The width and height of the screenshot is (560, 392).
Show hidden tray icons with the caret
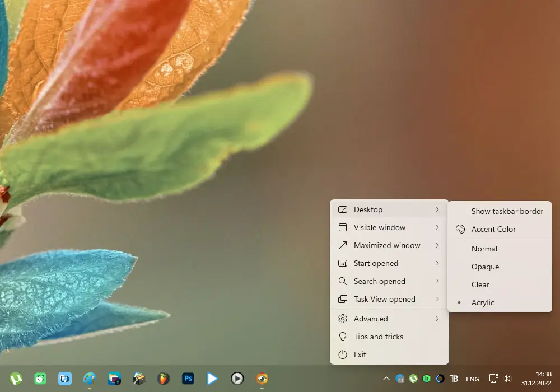click(x=386, y=379)
